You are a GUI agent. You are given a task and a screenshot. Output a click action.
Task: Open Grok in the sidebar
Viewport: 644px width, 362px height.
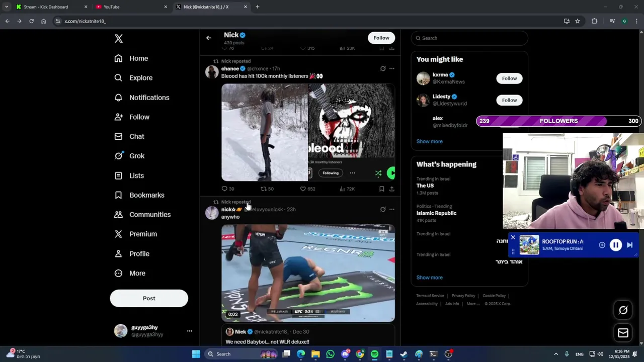pos(129,156)
